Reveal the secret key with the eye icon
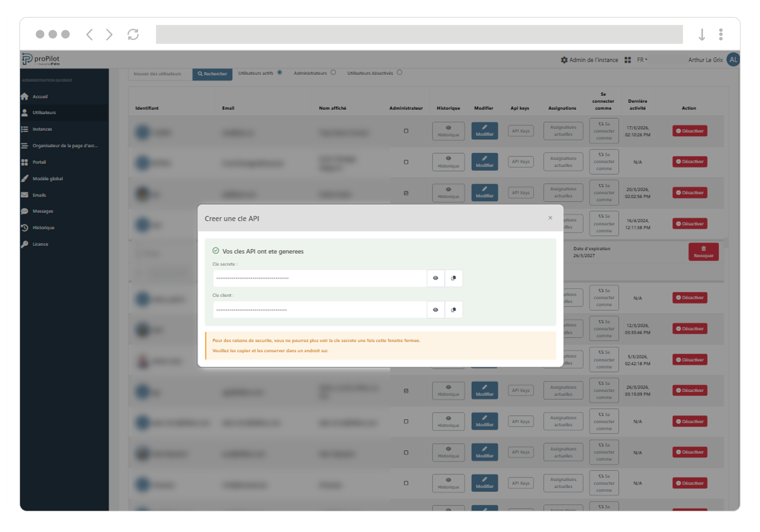Viewport: 760px width, 532px height. 435,278
